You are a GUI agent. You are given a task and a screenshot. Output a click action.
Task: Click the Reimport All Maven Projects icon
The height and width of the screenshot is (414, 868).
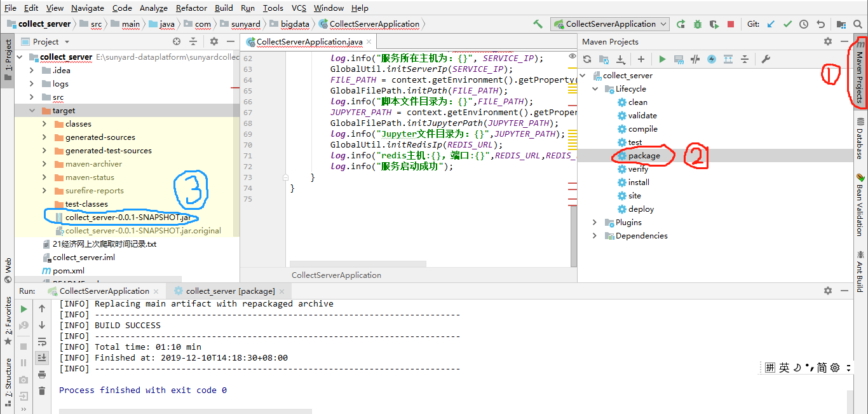click(587, 59)
